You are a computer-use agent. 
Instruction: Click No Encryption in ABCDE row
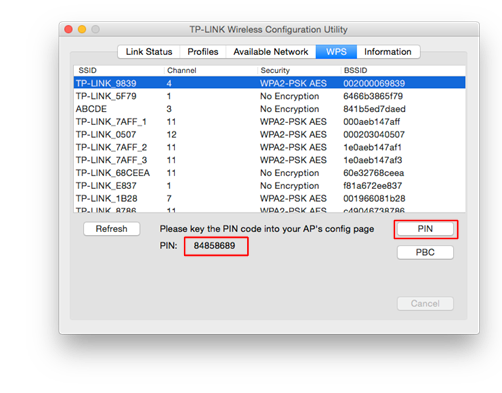(x=290, y=109)
